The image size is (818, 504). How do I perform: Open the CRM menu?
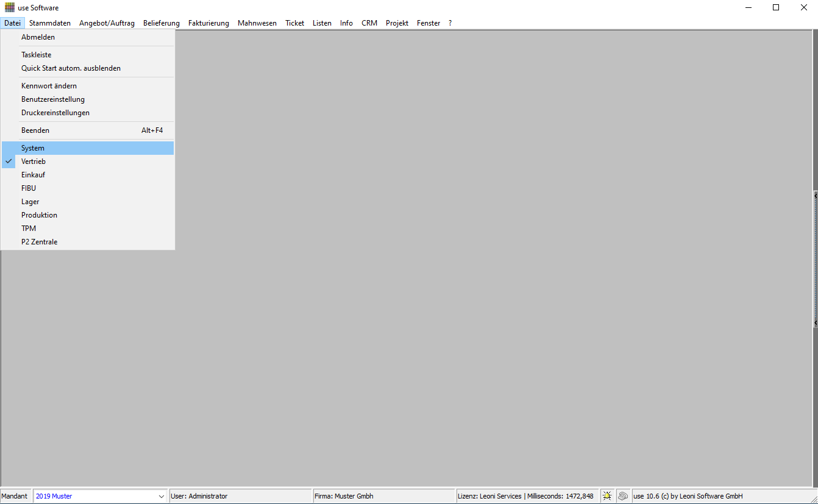tap(369, 23)
